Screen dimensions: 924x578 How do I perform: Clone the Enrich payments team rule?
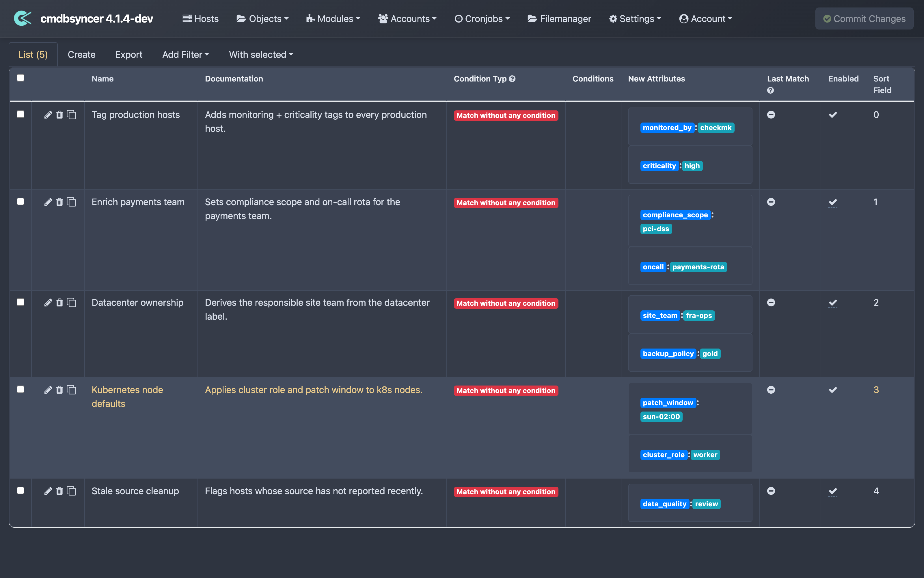[x=72, y=202]
